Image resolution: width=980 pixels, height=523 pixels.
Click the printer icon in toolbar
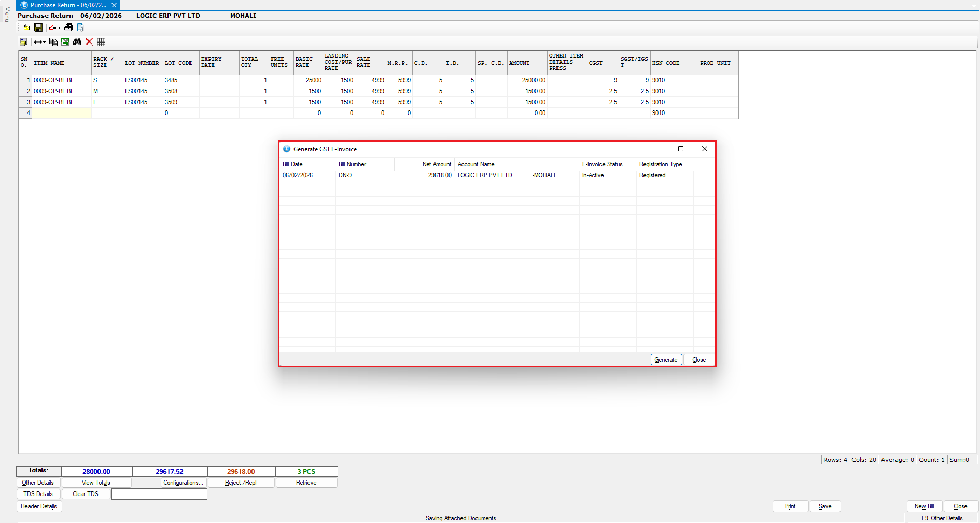(68, 27)
